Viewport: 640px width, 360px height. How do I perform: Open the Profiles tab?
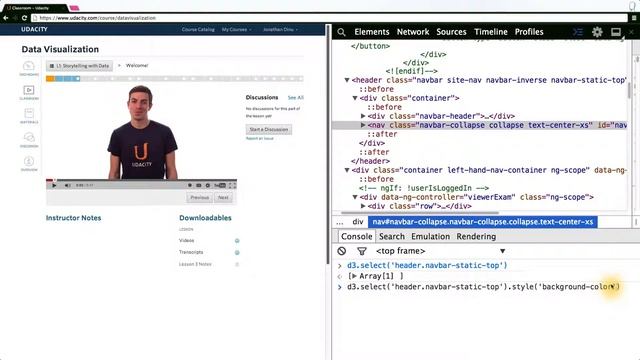point(529,32)
